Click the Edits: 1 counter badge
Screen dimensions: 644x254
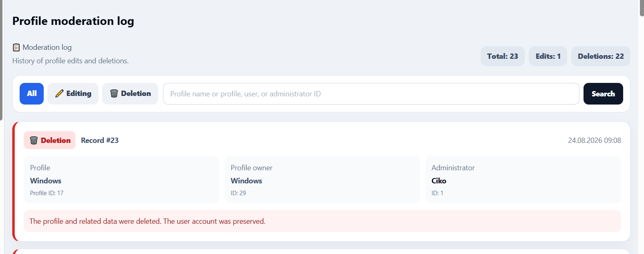coord(548,56)
